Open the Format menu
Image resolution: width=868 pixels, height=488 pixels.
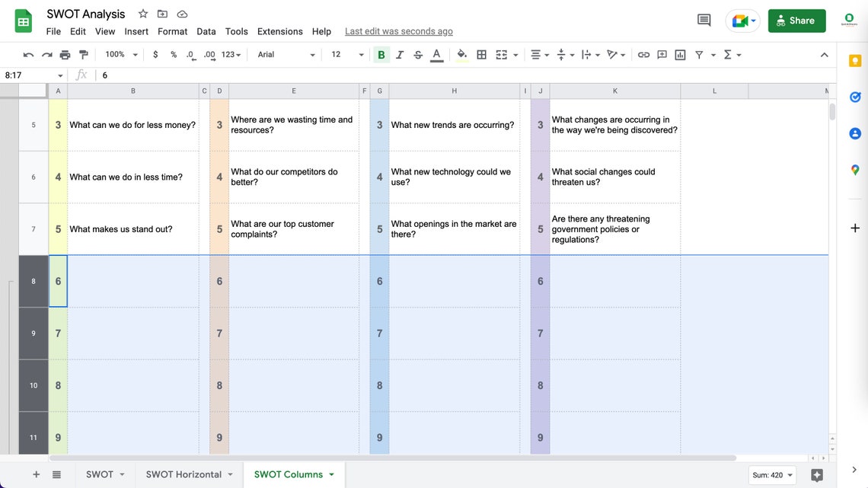(172, 31)
